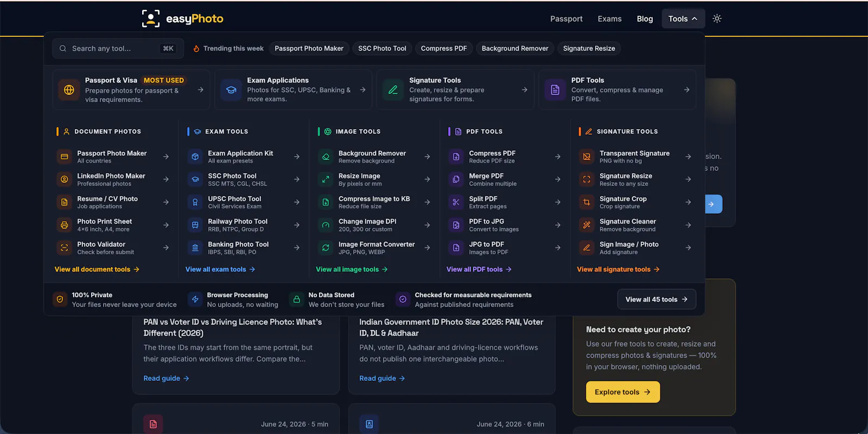Click the Resume / CV Photo icon
868x434 pixels.
(x=65, y=202)
